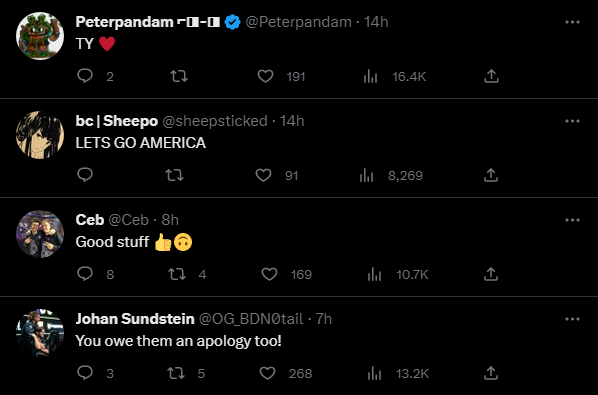Share Peterpandam's tweet via share icon
The height and width of the screenshot is (395, 598).
click(491, 76)
